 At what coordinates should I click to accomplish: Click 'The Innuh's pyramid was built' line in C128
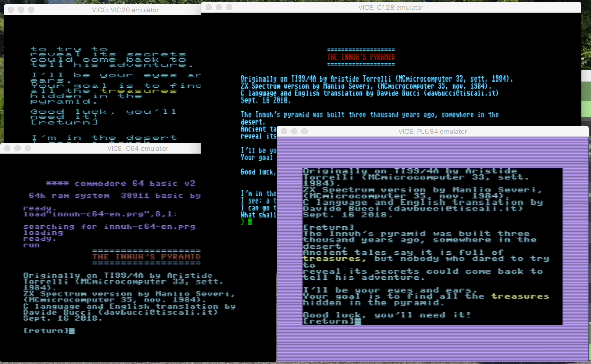click(x=370, y=114)
